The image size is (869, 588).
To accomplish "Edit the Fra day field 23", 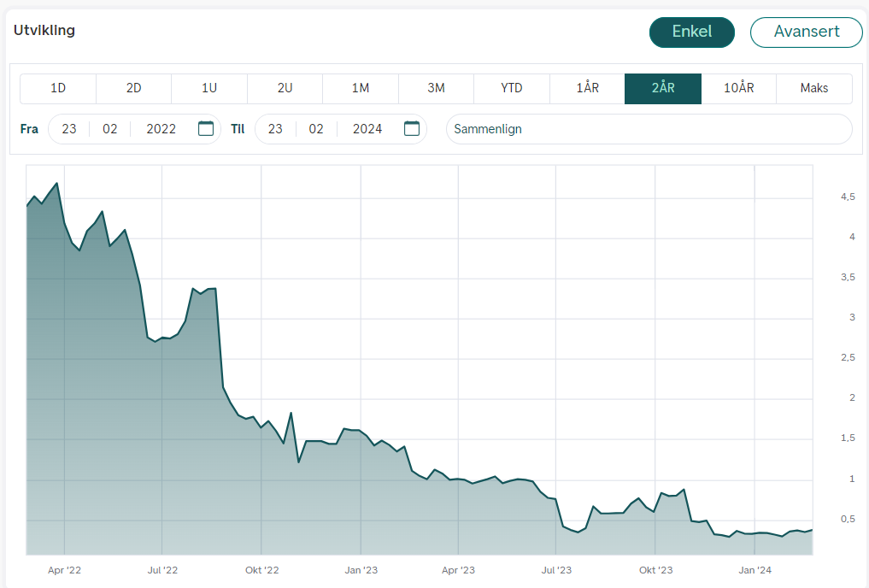I will pos(69,129).
